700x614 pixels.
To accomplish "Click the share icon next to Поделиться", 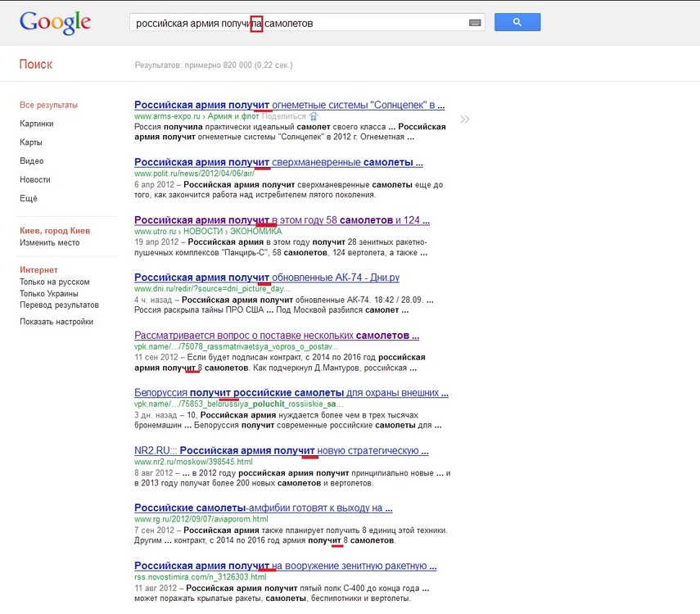I will click(314, 116).
